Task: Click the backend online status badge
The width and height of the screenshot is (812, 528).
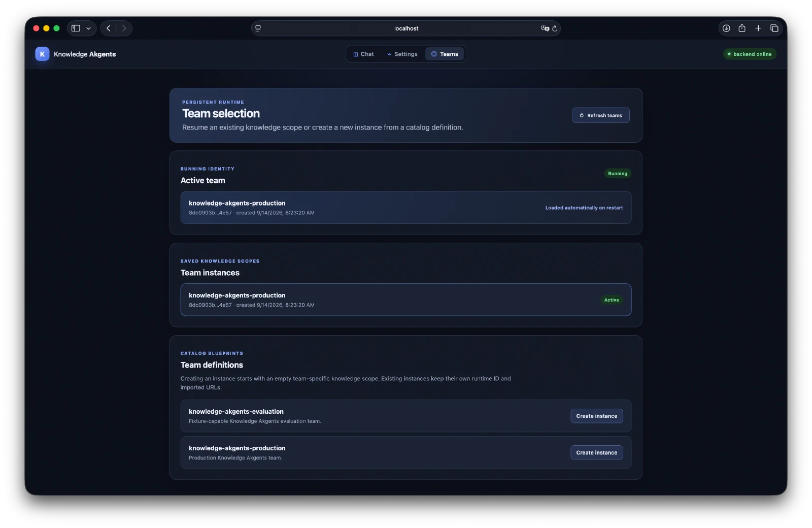Action: pos(750,54)
